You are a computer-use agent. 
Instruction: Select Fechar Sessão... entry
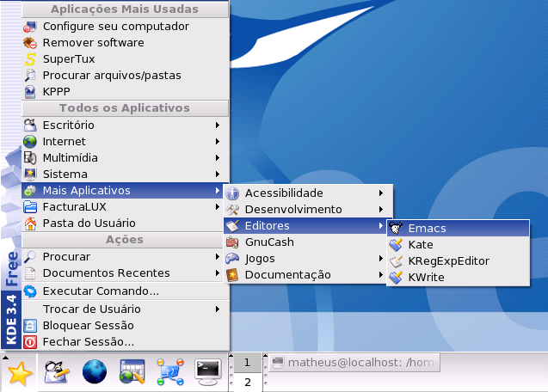pyautogui.click(x=125, y=342)
